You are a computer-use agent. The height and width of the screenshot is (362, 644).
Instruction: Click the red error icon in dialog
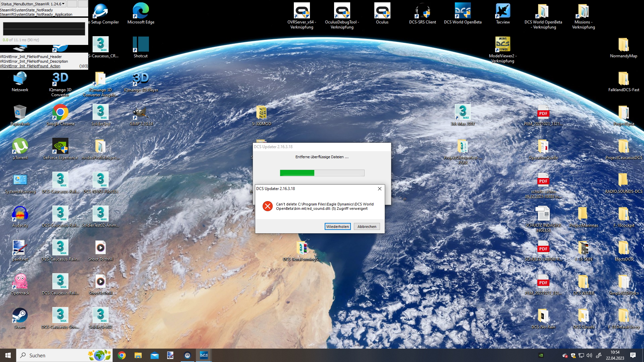click(267, 206)
